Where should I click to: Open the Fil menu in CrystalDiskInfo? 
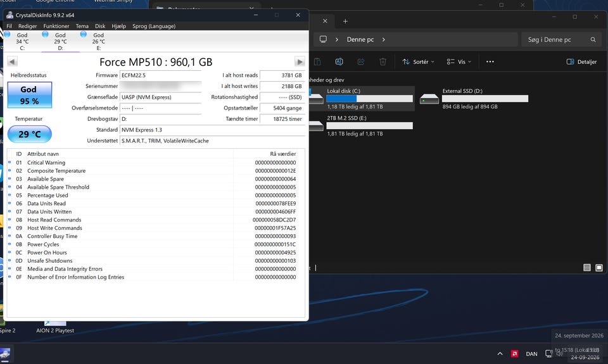point(9,26)
